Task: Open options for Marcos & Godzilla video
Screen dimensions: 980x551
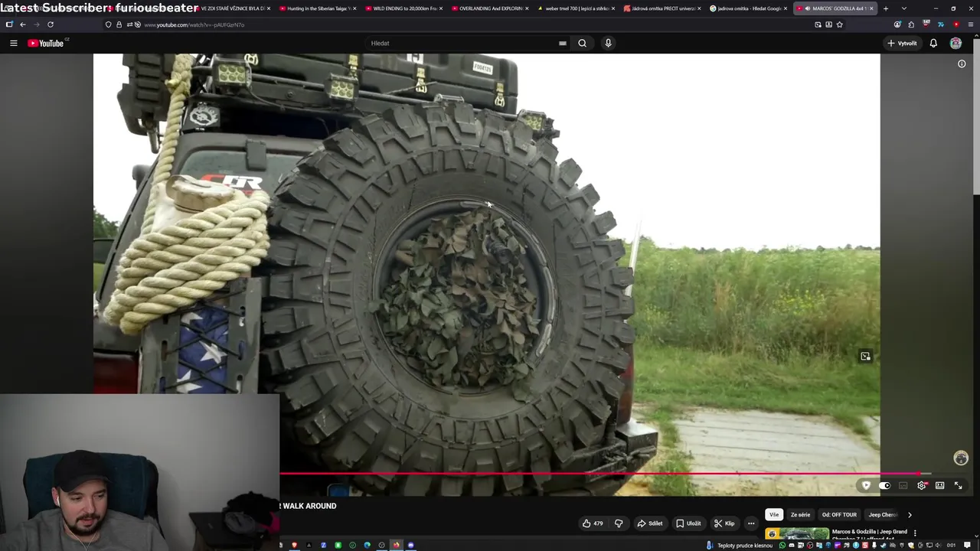Action: [915, 533]
